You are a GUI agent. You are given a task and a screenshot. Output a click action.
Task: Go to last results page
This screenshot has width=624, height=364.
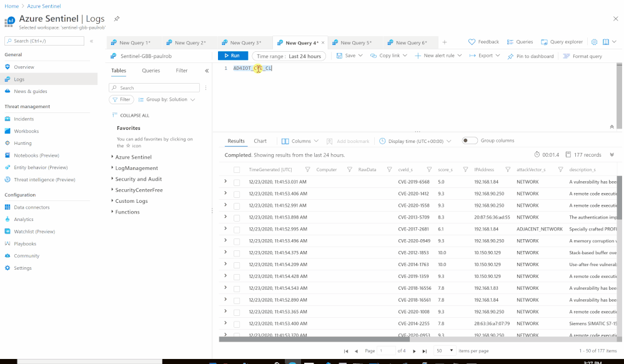click(425, 351)
